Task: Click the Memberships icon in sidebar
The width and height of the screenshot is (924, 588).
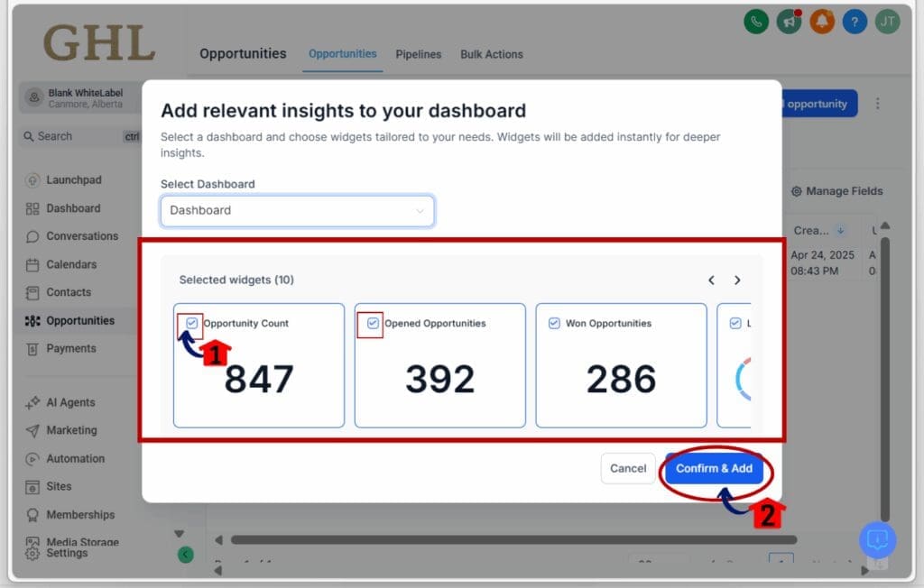Action: click(x=32, y=515)
